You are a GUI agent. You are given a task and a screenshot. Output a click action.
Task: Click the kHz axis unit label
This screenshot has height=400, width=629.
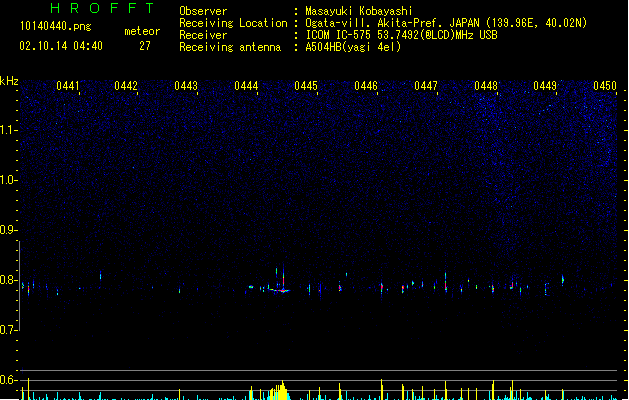click(9, 81)
